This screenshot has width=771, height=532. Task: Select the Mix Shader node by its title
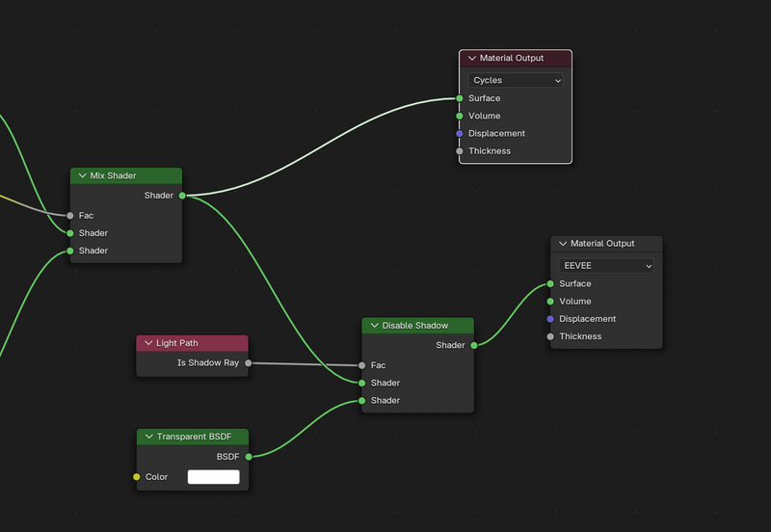[x=113, y=175]
